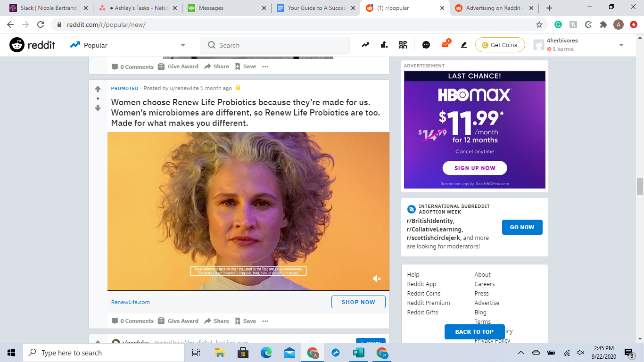Open 0 Comments on Renew Life post
This screenshot has height=362, width=644.
[132, 321]
